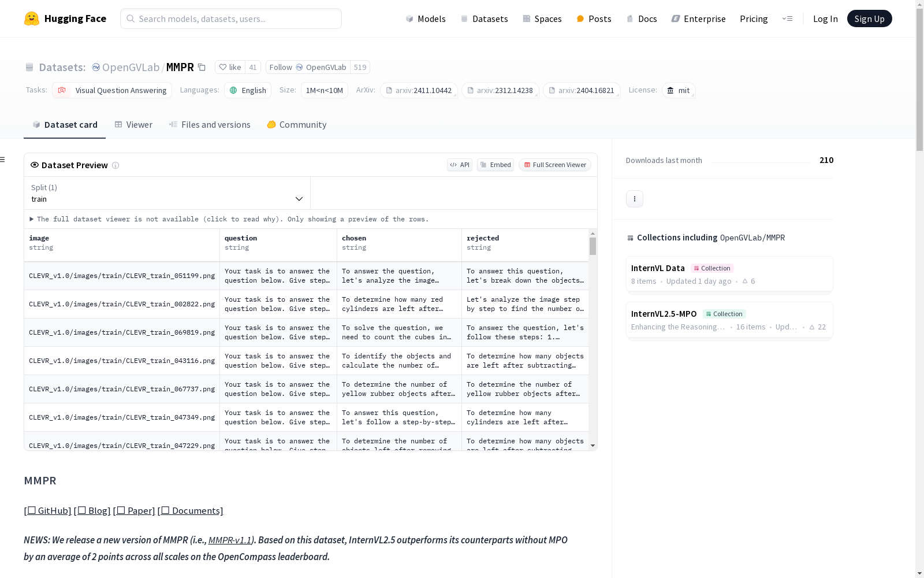
Task: Focus the search models and datasets field
Action: (x=231, y=18)
